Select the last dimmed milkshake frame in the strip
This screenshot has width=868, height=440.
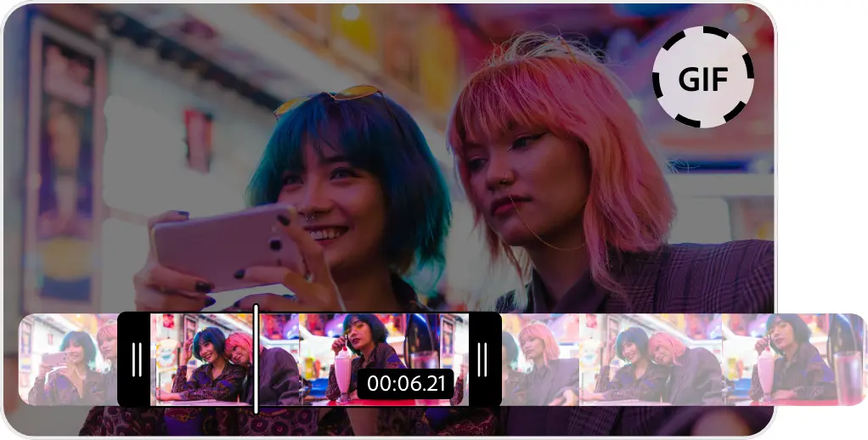pos(793,359)
